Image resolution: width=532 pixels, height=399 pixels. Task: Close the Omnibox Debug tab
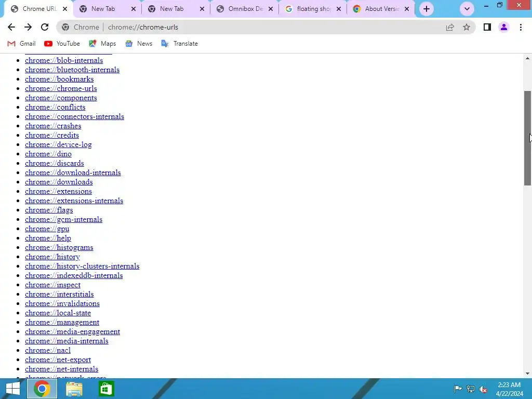[x=271, y=9]
